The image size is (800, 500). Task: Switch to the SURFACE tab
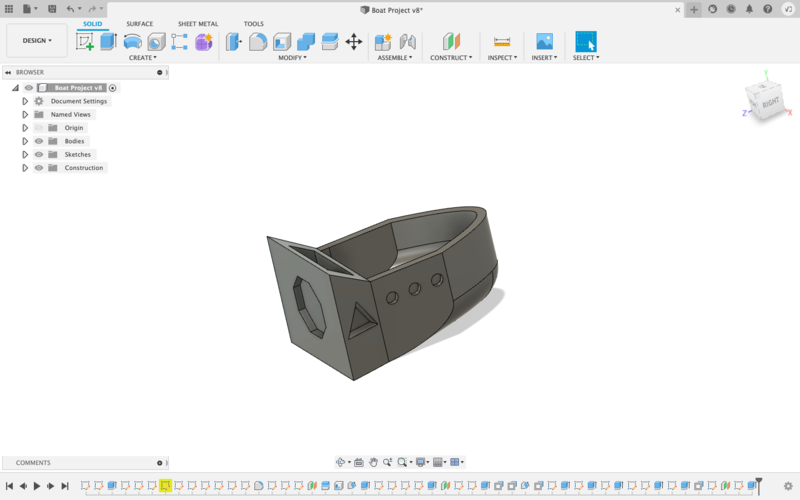coord(139,24)
